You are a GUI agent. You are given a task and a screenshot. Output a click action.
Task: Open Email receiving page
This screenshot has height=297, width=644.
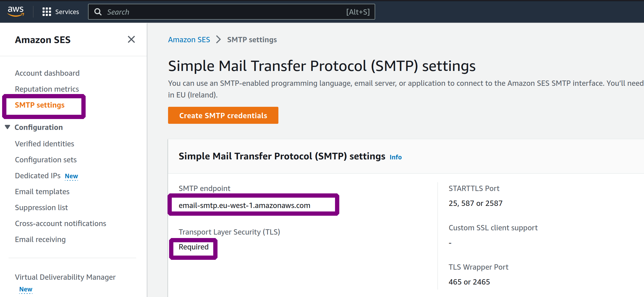[x=40, y=239]
